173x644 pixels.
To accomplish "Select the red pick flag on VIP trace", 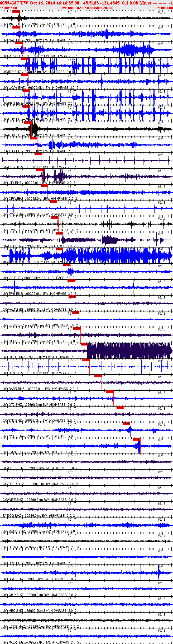I will coord(67,265).
